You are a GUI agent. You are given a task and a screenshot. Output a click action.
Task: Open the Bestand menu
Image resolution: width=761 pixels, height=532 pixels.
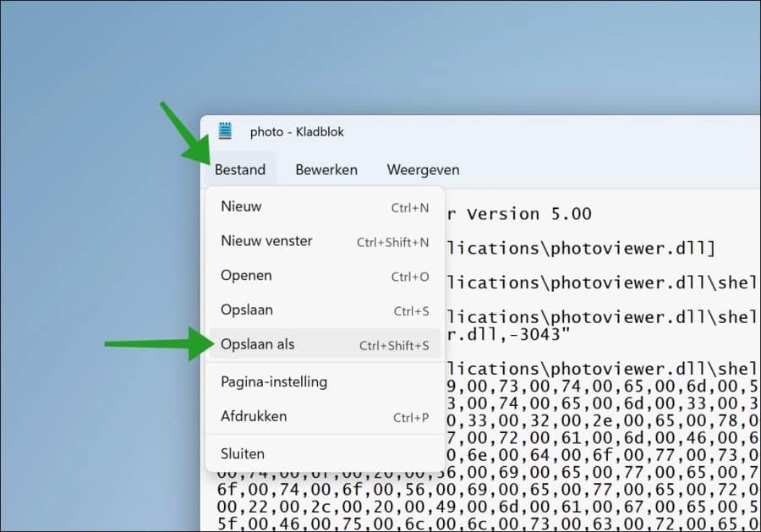(x=240, y=169)
